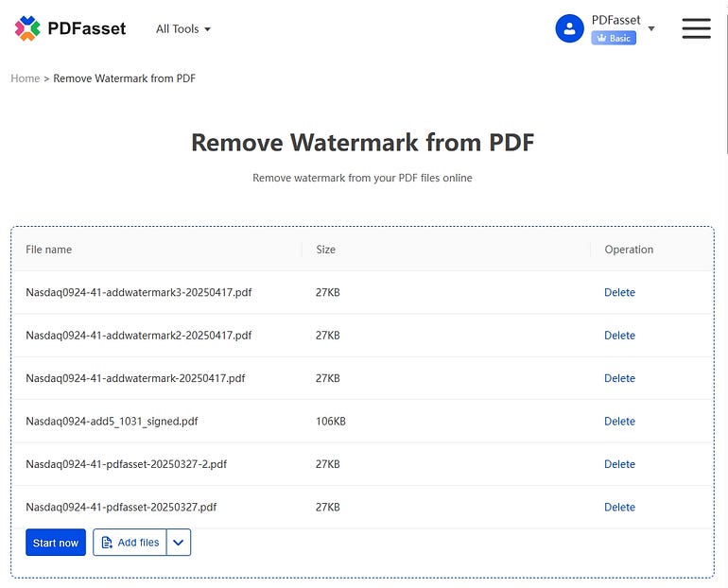Viewport: 728px width, 588px height.
Task: Delete Nasdaq0924-add5_1031_signed.pdf file
Action: pos(619,421)
